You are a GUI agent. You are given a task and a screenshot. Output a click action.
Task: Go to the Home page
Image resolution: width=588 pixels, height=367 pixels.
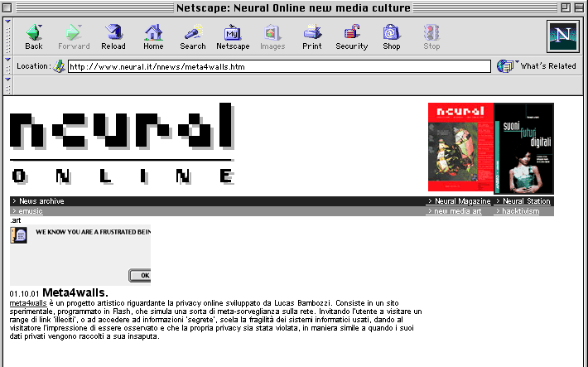click(153, 37)
